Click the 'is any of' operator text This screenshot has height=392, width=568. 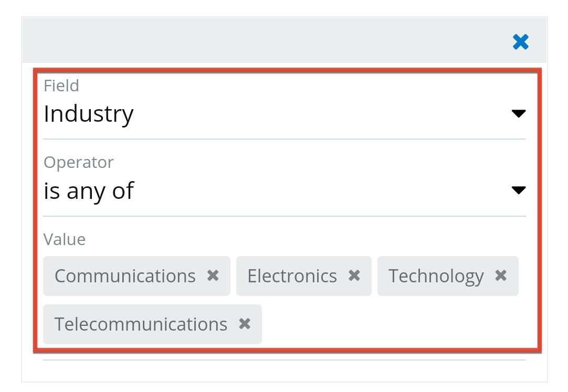click(89, 190)
